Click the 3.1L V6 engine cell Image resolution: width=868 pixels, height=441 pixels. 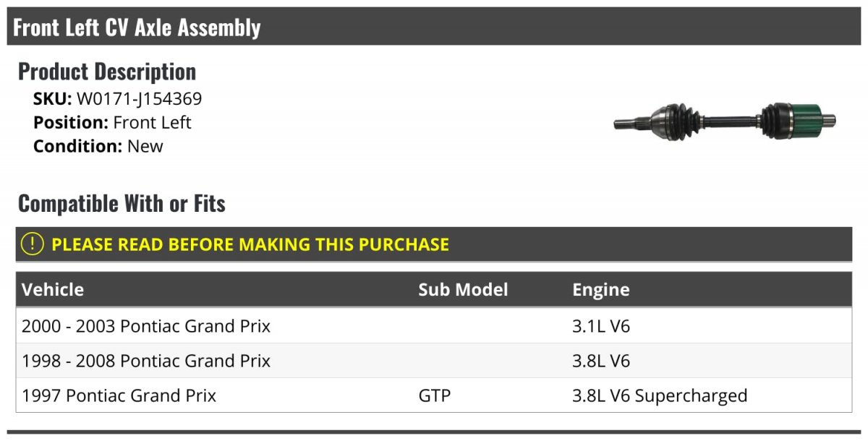(x=601, y=326)
